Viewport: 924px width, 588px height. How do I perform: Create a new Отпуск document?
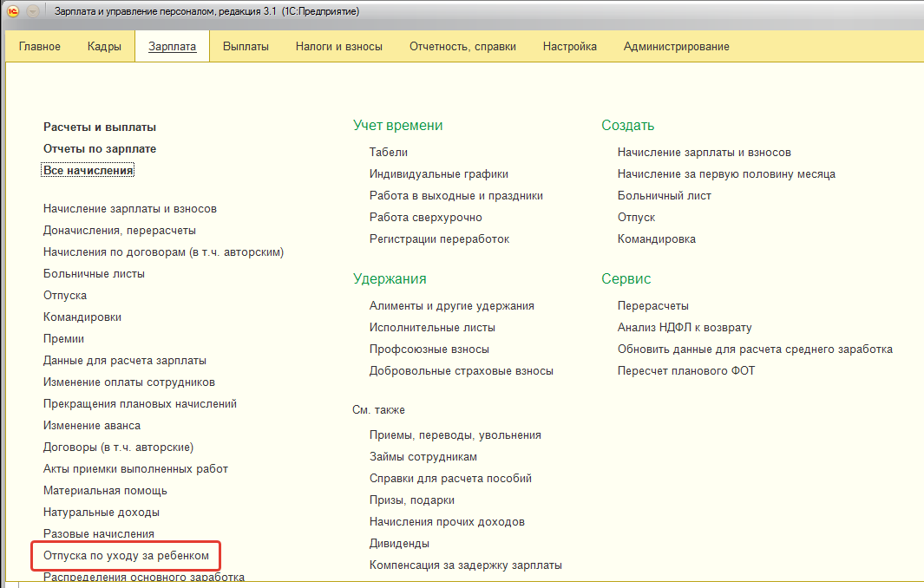636,218
